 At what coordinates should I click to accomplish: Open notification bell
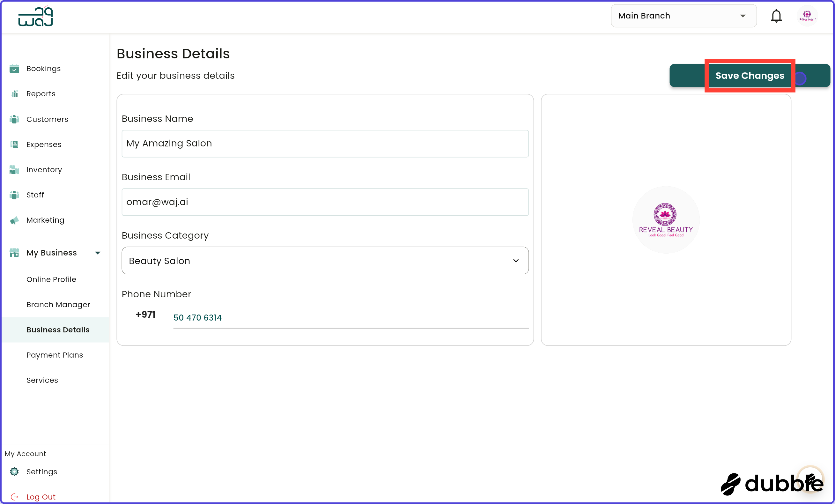pyautogui.click(x=776, y=16)
